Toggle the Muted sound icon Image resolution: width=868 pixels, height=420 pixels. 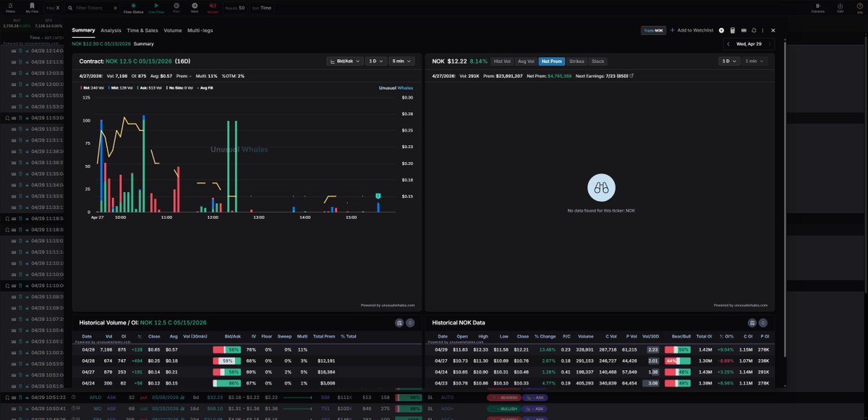(x=213, y=5)
